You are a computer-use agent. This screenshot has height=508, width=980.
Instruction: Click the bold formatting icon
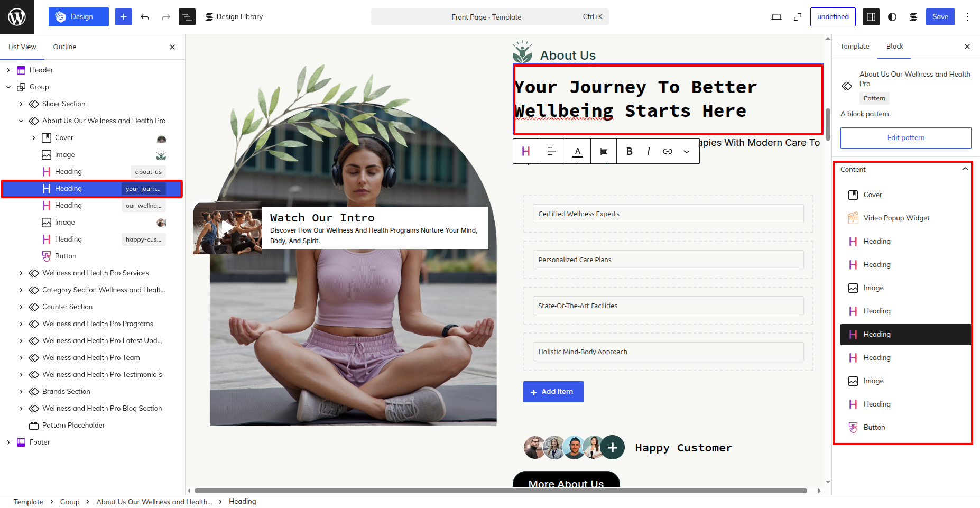[629, 151]
